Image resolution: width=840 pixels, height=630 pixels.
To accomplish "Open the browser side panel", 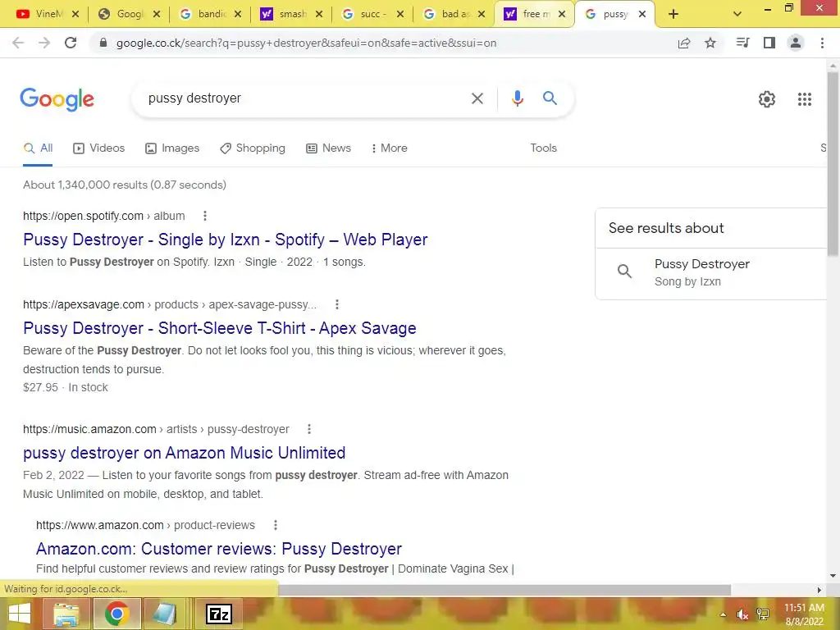I will [769, 43].
